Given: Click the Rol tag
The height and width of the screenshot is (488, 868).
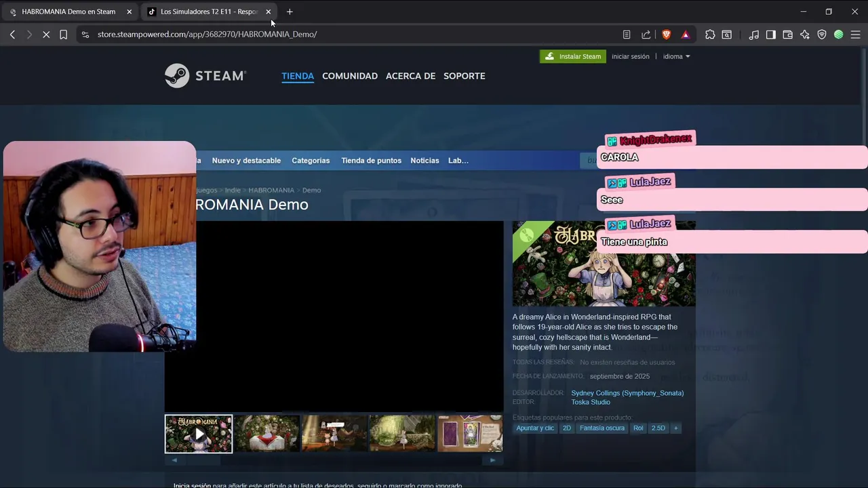Looking at the screenshot, I should (x=638, y=428).
